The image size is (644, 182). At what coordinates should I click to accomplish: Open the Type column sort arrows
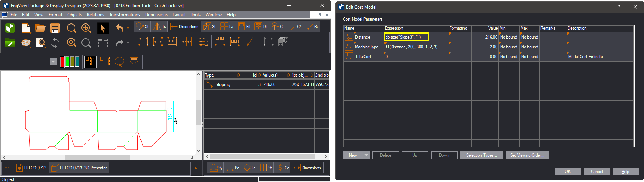click(238, 75)
